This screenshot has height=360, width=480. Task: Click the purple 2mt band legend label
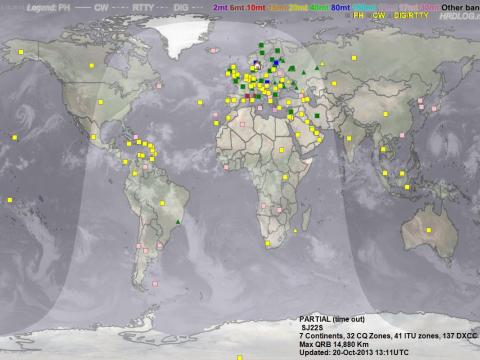pyautogui.click(x=220, y=7)
